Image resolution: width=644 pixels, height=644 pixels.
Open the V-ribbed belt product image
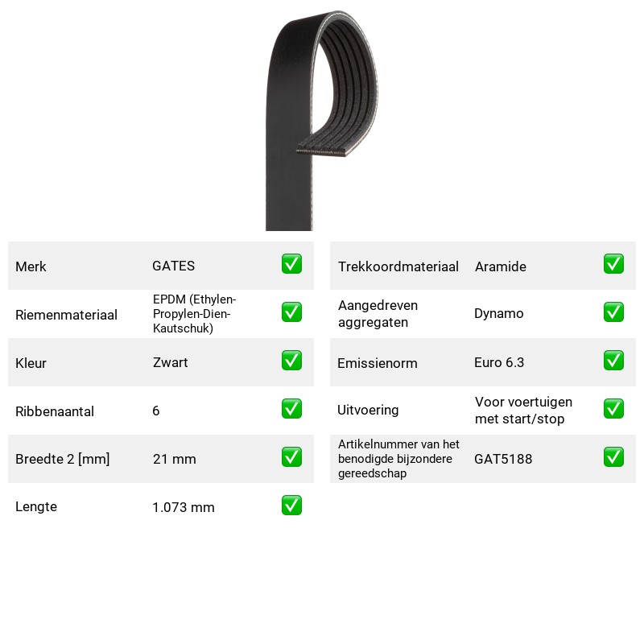coord(321,120)
